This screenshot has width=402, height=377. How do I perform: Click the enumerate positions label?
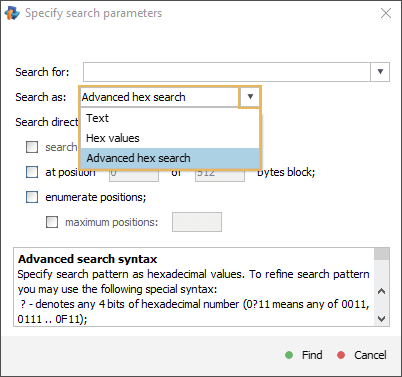[x=96, y=197]
